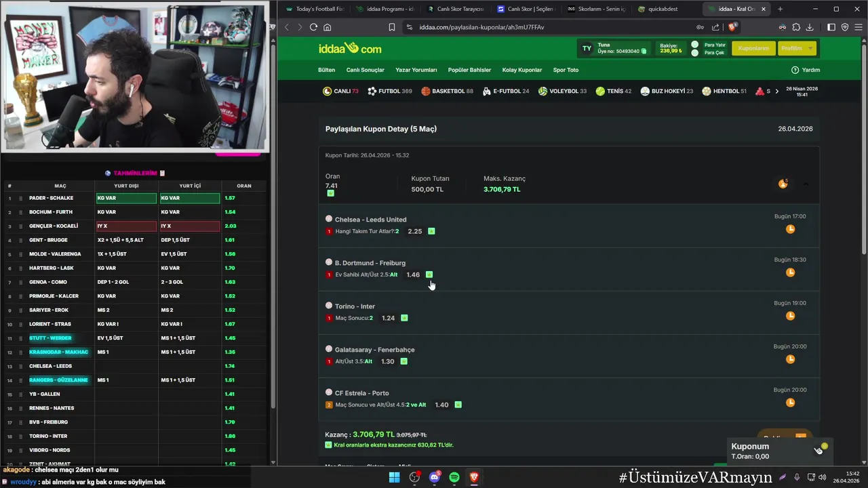This screenshot has width=868, height=488.
Task: Open CANLI 73 live matches
Action: [340, 91]
